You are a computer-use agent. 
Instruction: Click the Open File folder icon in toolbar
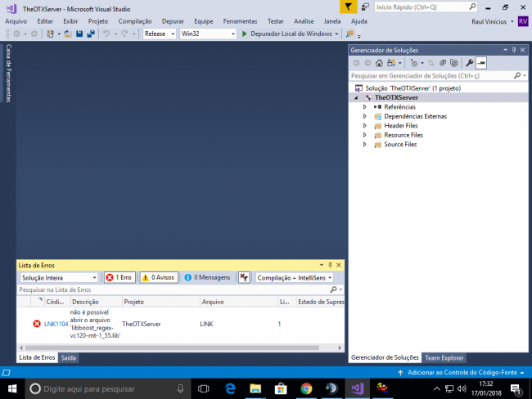click(x=68, y=34)
